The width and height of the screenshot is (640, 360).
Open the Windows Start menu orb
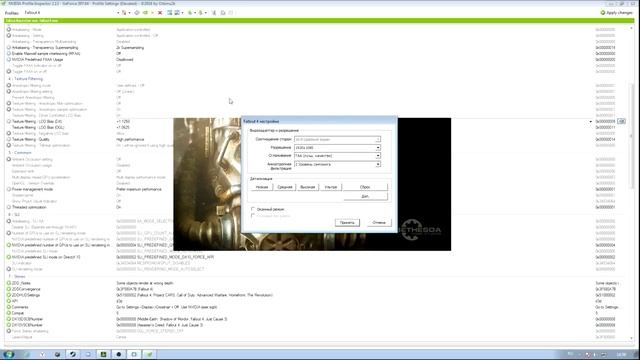[x=9, y=354]
